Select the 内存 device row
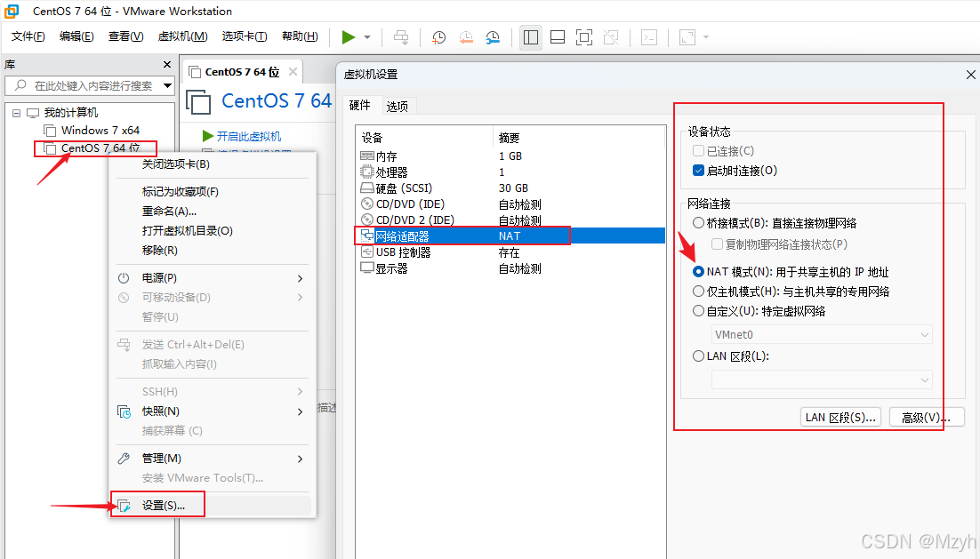Image resolution: width=980 pixels, height=559 pixels. (x=510, y=156)
